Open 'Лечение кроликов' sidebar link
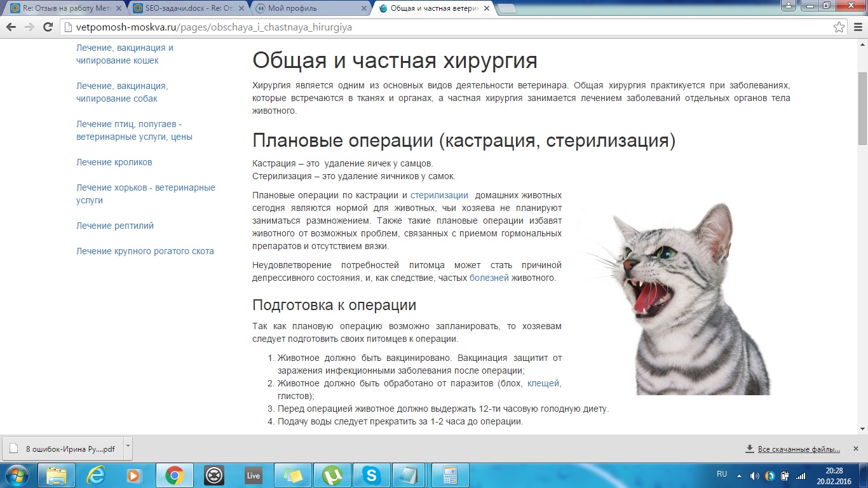 click(114, 162)
